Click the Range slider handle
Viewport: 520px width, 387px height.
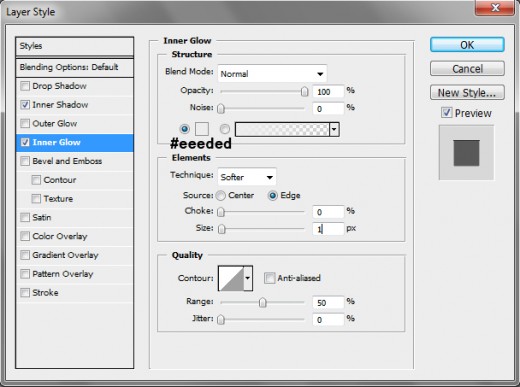pos(263,302)
